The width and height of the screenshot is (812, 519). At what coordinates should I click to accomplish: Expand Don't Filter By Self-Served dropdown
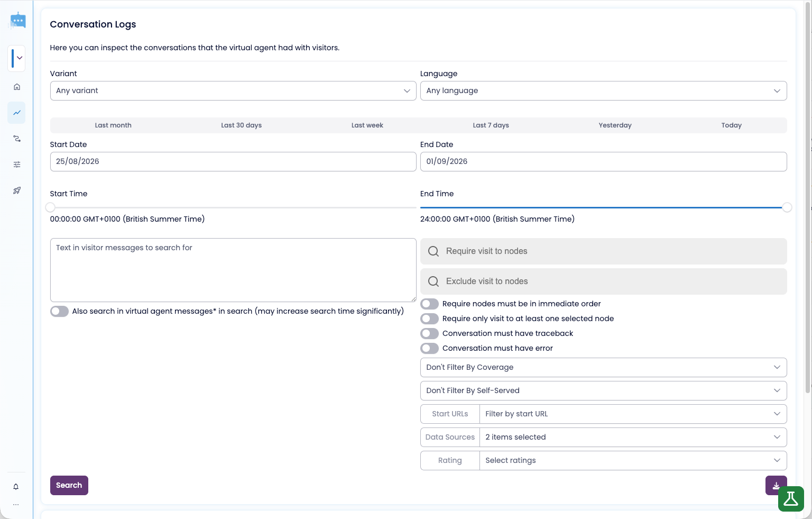click(x=603, y=390)
